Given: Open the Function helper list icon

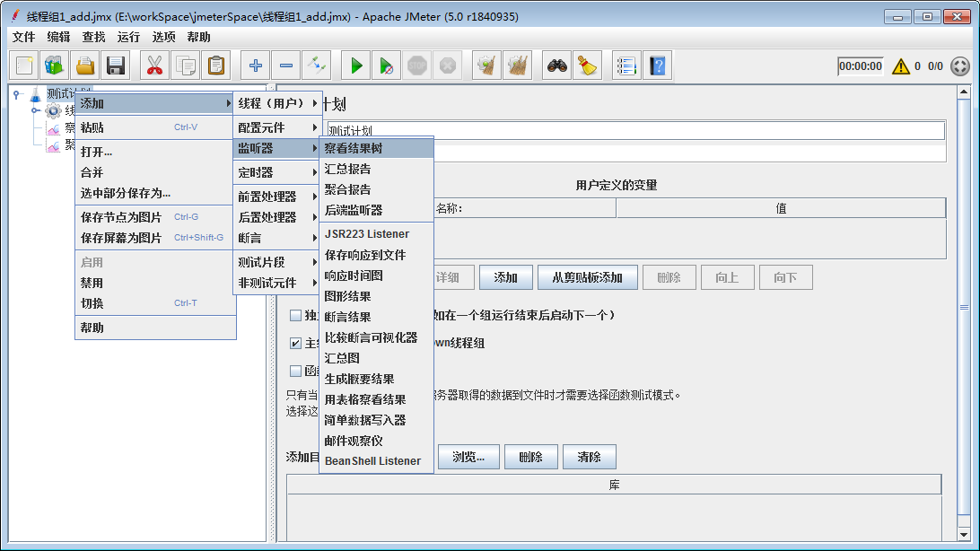Looking at the screenshot, I should 626,66.
